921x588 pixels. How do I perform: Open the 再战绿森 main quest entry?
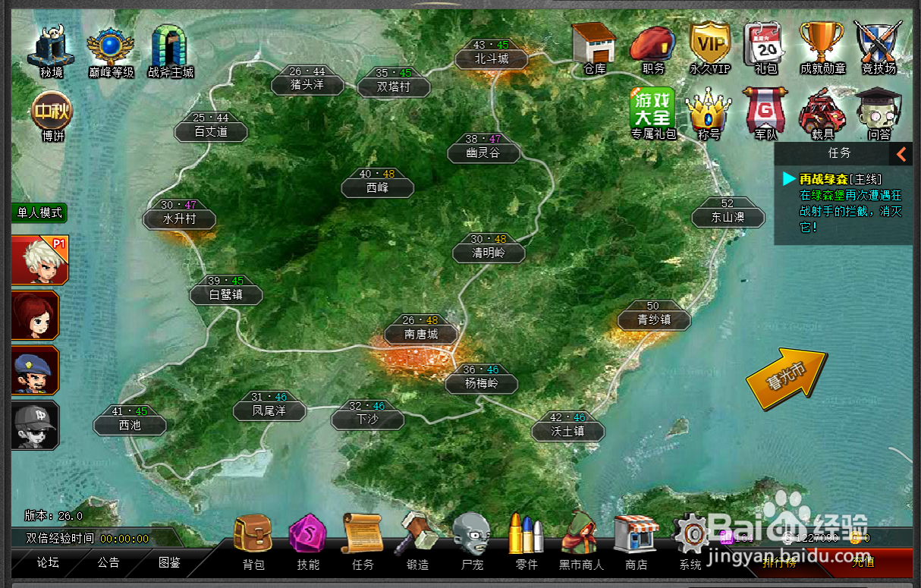click(x=841, y=179)
